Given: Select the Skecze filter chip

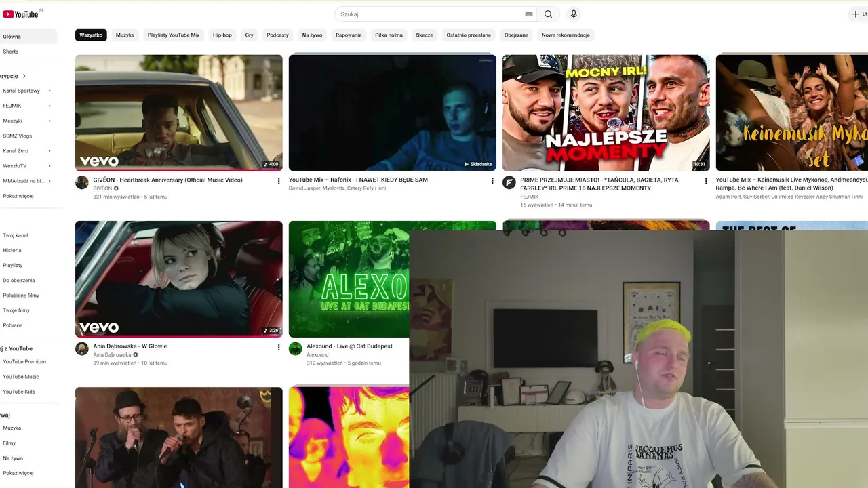Looking at the screenshot, I should 425,35.
